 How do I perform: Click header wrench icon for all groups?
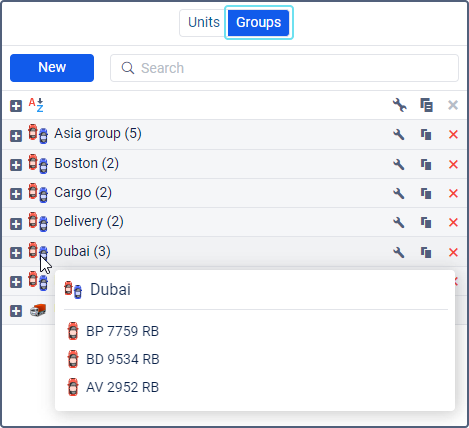tap(399, 105)
